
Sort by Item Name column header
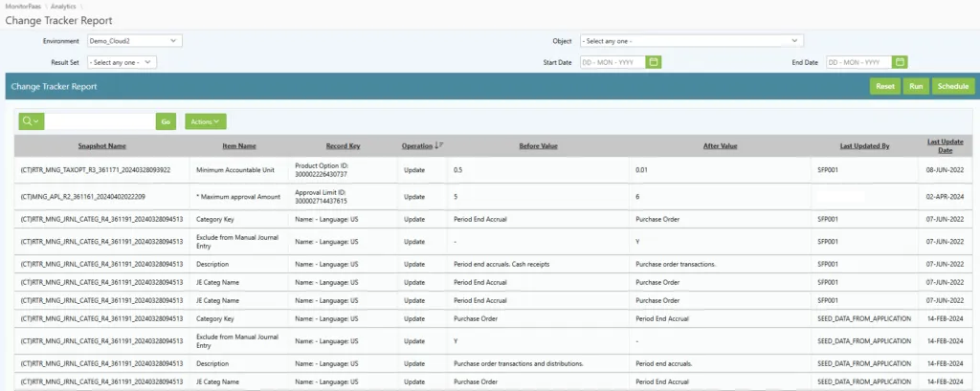pyautogui.click(x=238, y=146)
